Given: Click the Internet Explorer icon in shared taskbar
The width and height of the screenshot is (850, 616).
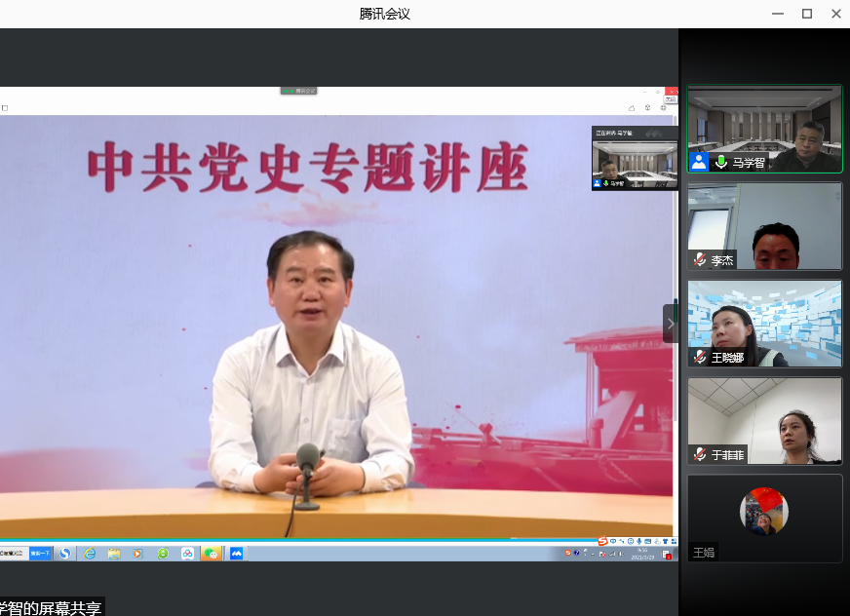Looking at the screenshot, I should click(90, 554).
